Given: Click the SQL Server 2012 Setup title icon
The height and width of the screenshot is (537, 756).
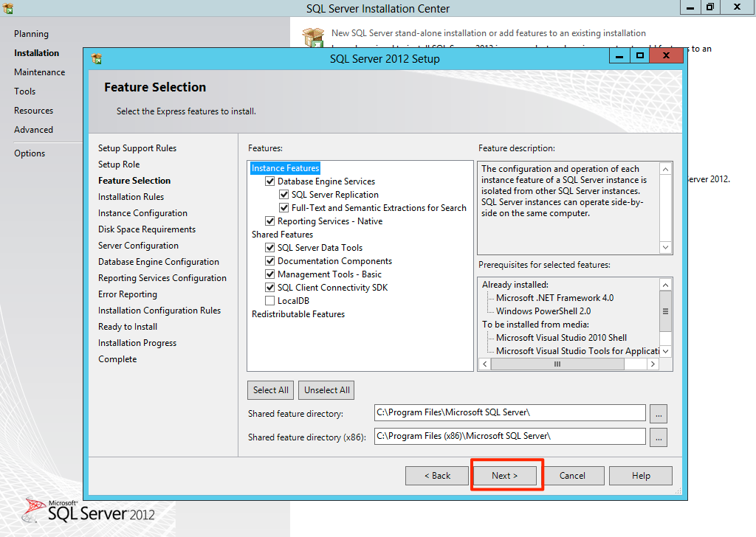Looking at the screenshot, I should [x=97, y=59].
